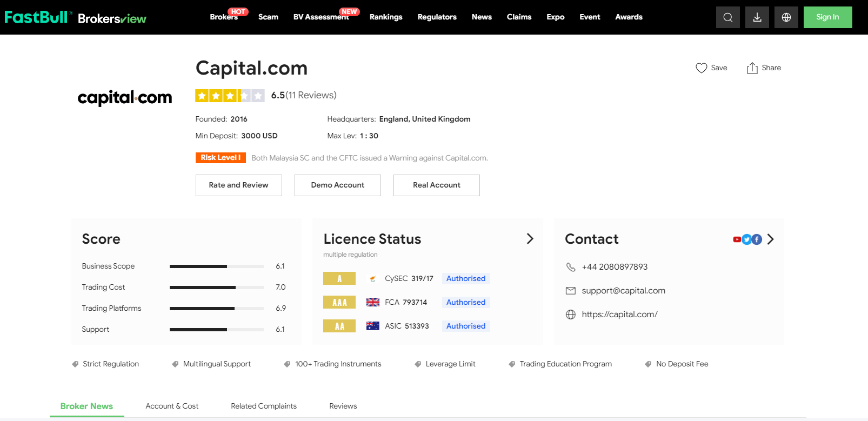Click the Authorised status for CySEC
Screen dimensions: 868x421
tap(466, 279)
